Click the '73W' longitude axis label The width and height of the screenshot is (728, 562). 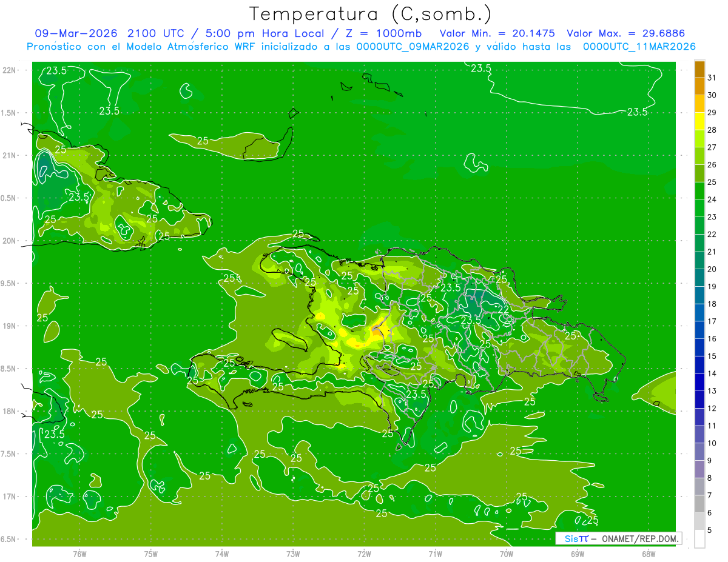(293, 554)
